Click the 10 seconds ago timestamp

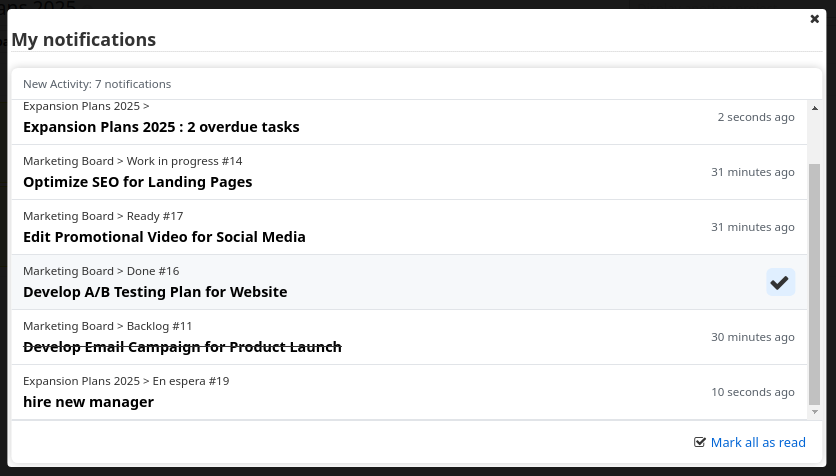tap(753, 392)
